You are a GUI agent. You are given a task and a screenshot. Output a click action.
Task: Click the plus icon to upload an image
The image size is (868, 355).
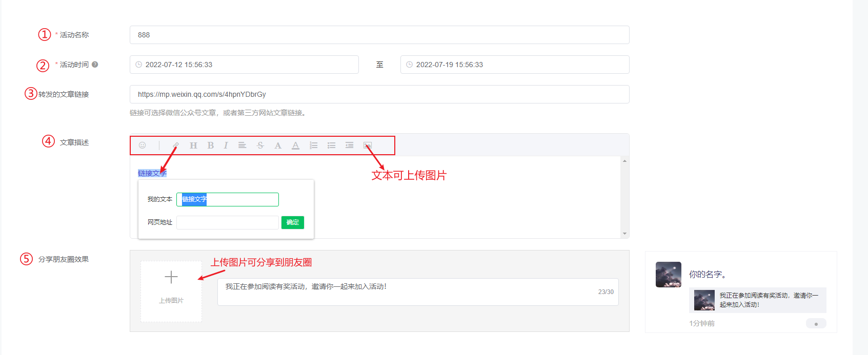171,277
